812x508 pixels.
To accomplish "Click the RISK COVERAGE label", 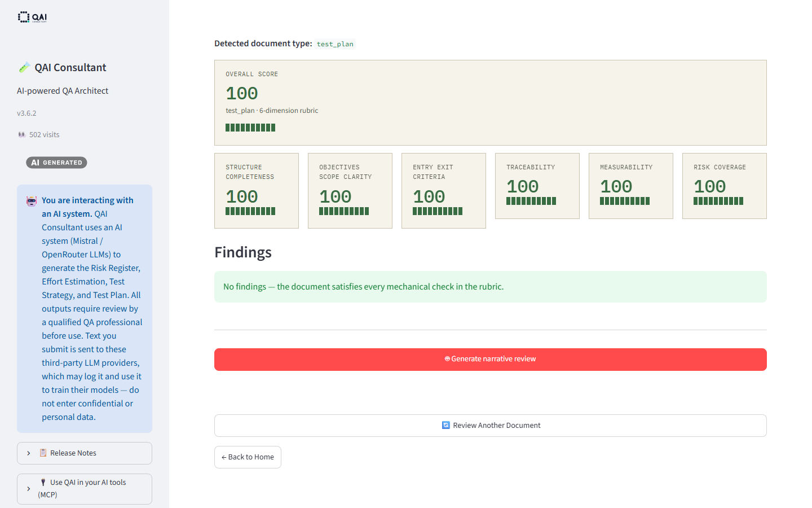I will [x=720, y=168].
